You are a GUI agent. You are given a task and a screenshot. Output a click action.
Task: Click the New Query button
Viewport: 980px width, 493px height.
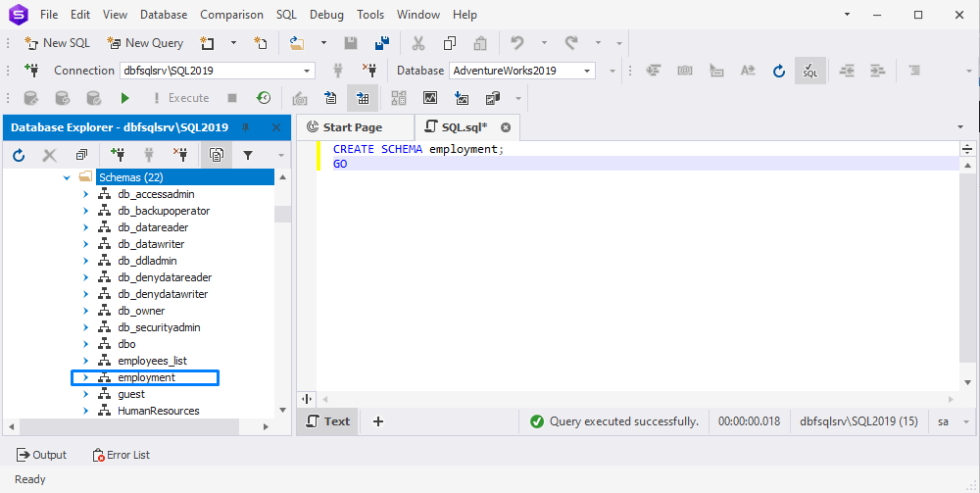coord(145,43)
